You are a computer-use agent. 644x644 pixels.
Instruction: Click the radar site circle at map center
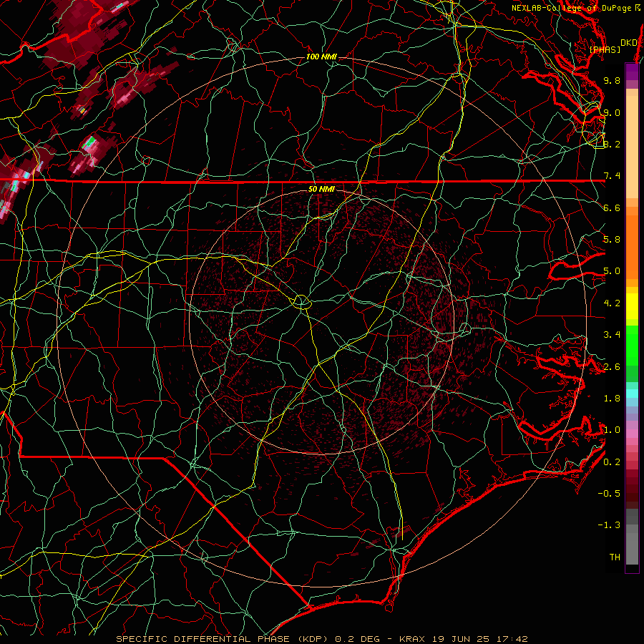301,301
